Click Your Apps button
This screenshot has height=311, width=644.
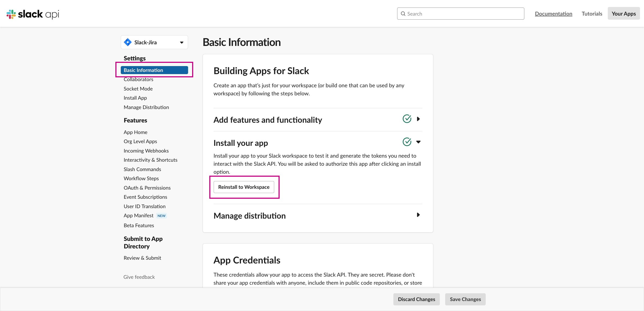click(624, 13)
